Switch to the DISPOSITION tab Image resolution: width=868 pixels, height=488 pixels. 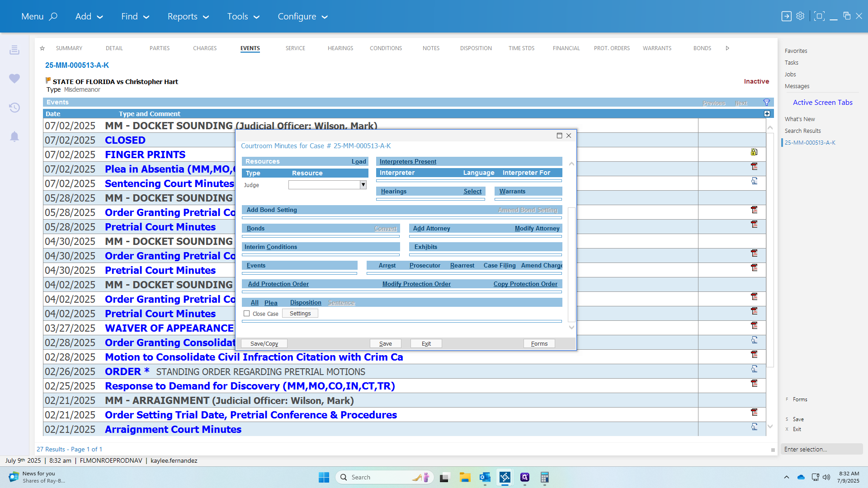click(476, 48)
